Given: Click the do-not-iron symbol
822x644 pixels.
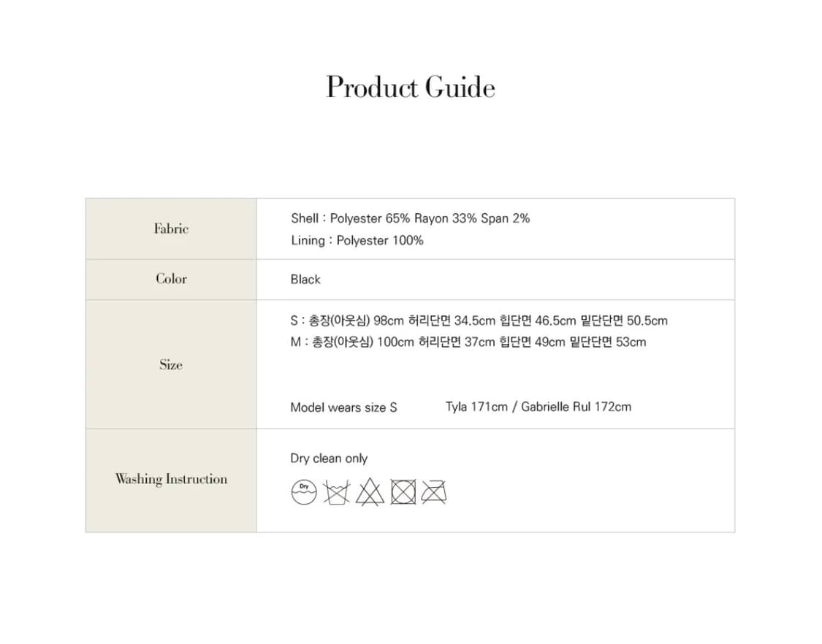Looking at the screenshot, I should coord(434,492).
